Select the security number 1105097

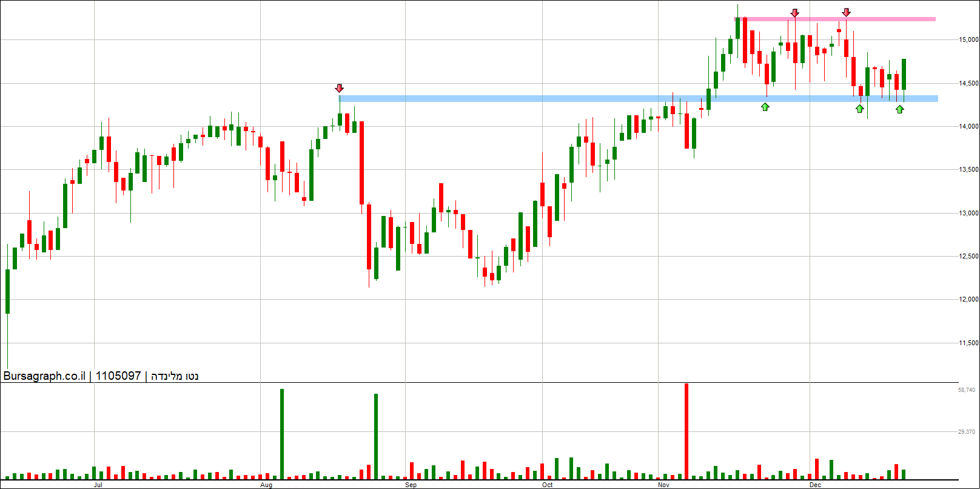click(118, 376)
